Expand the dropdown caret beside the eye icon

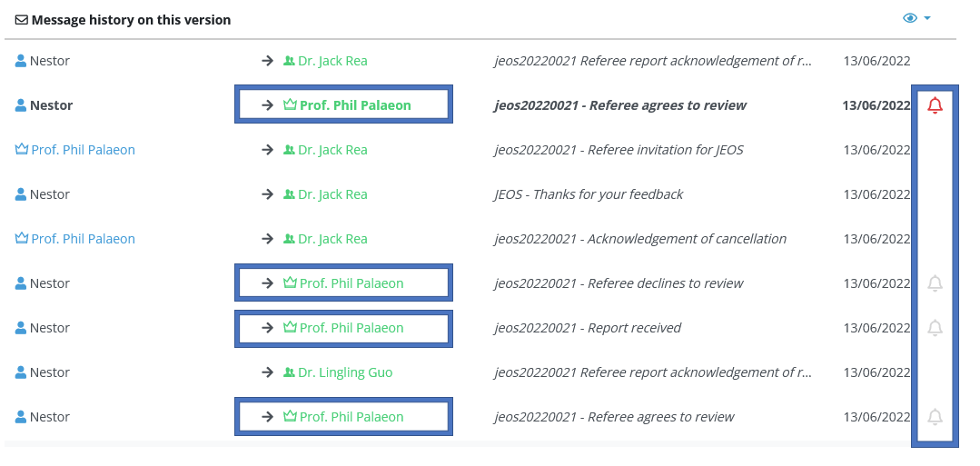(x=927, y=18)
